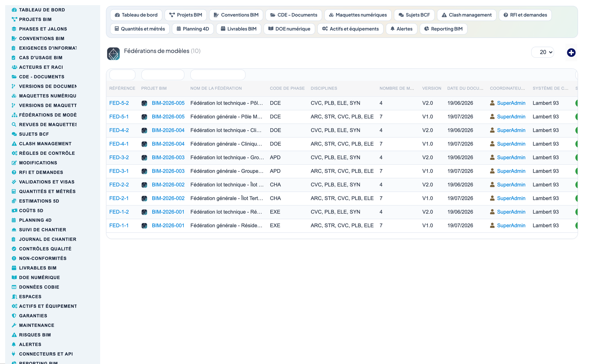Image resolution: width=589 pixels, height=364 pixels.
Task: Click Lambert 93 in the FED-4-2 row
Action: tap(545, 130)
